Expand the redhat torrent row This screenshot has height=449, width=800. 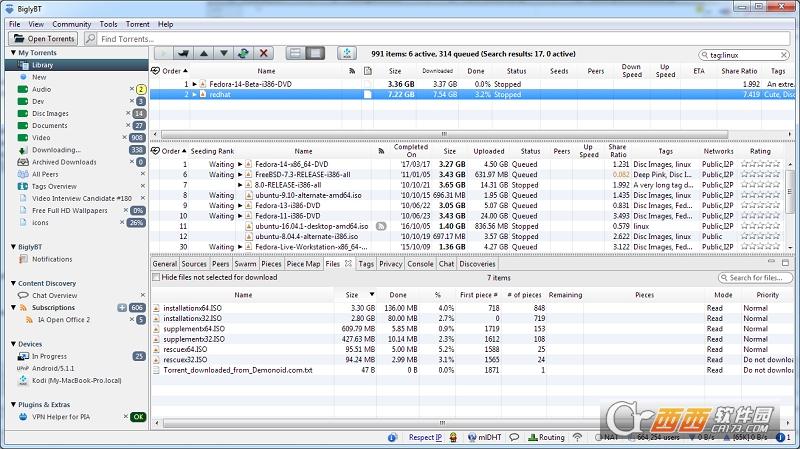[194, 94]
